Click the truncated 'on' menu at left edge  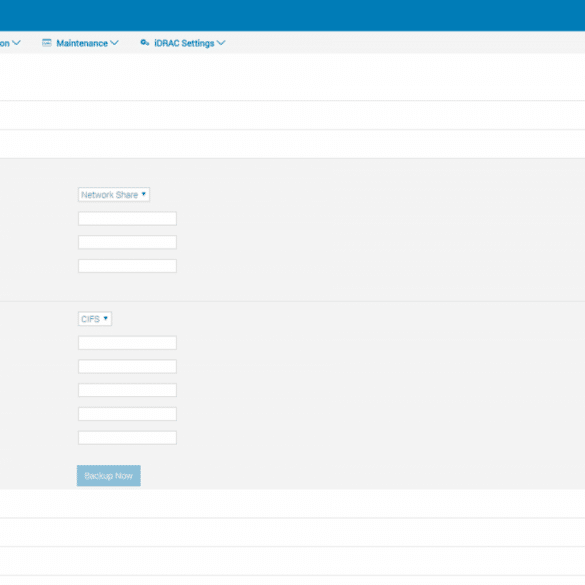(x=5, y=43)
